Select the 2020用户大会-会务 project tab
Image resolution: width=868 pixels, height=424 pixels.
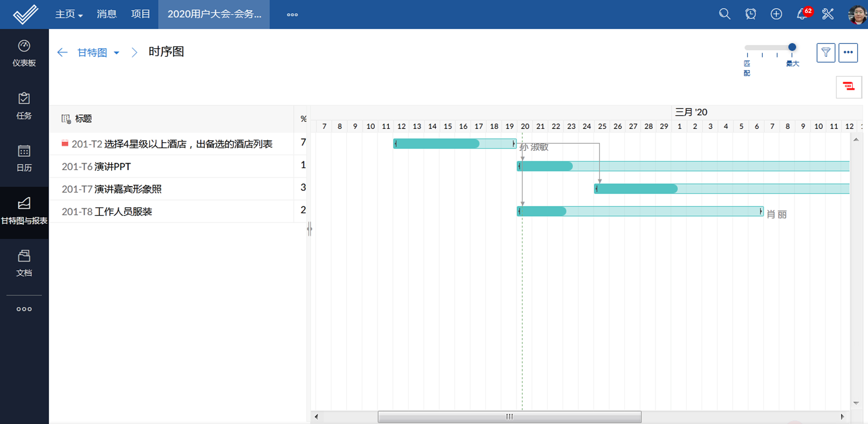(214, 14)
